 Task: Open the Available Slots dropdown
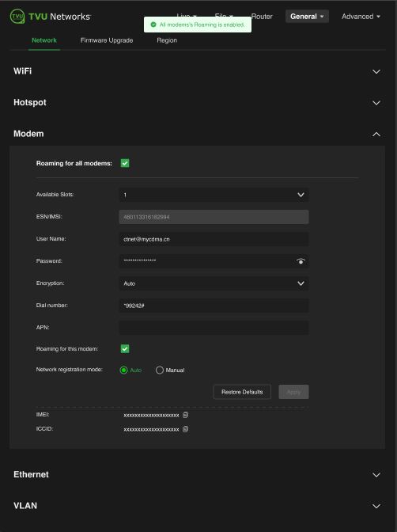tap(214, 195)
